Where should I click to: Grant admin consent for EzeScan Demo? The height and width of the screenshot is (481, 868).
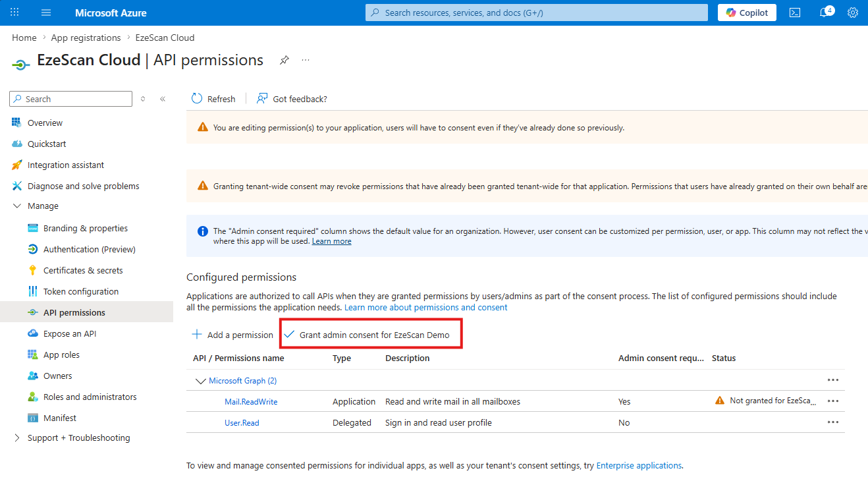tap(367, 335)
